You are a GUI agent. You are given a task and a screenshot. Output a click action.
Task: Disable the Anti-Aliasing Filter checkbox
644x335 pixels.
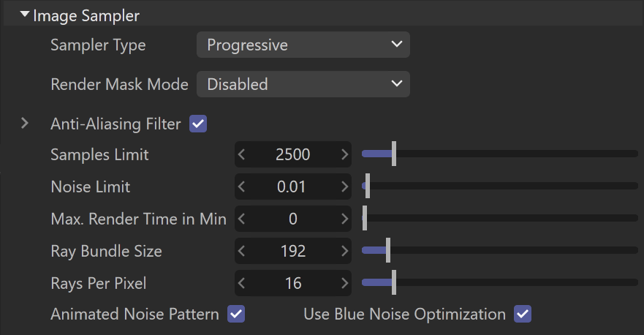click(x=198, y=124)
